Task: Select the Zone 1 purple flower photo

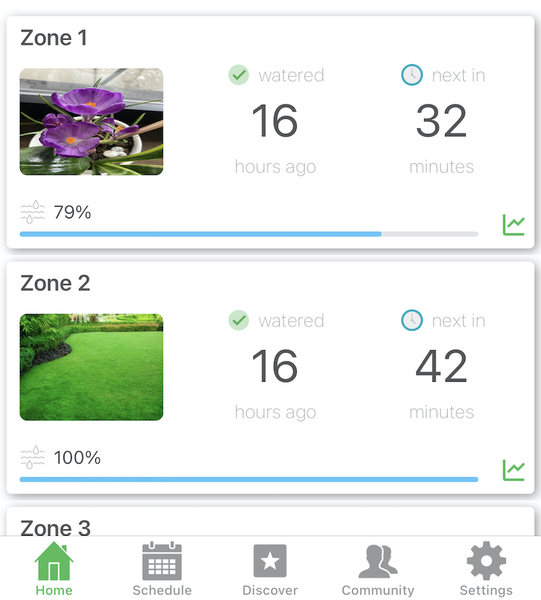Action: pyautogui.click(x=91, y=122)
